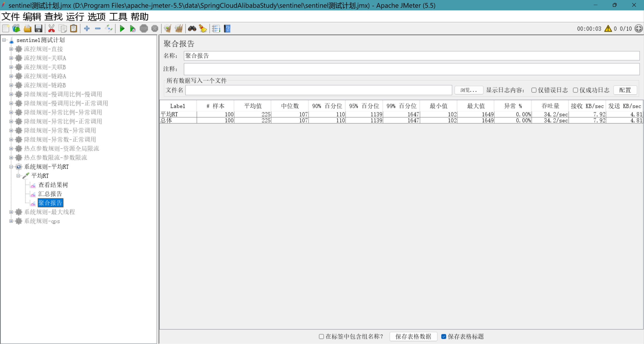This screenshot has width=644, height=344.
Task: Uncheck 保存表格标题 at the bottom
Action: coord(444,336)
